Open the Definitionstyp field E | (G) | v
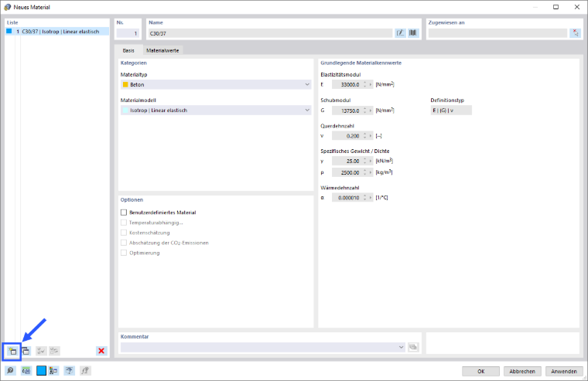The width and height of the screenshot is (588, 381). coord(451,111)
